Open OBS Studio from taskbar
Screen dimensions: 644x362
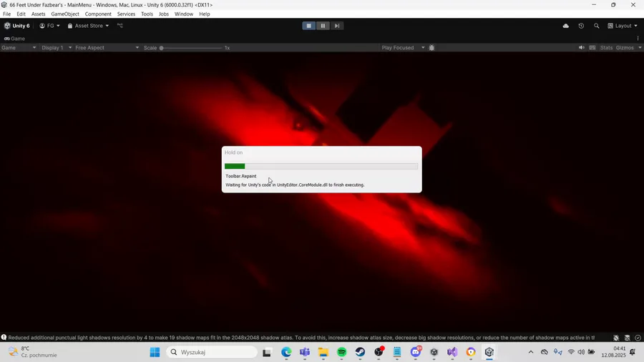[x=379, y=352]
